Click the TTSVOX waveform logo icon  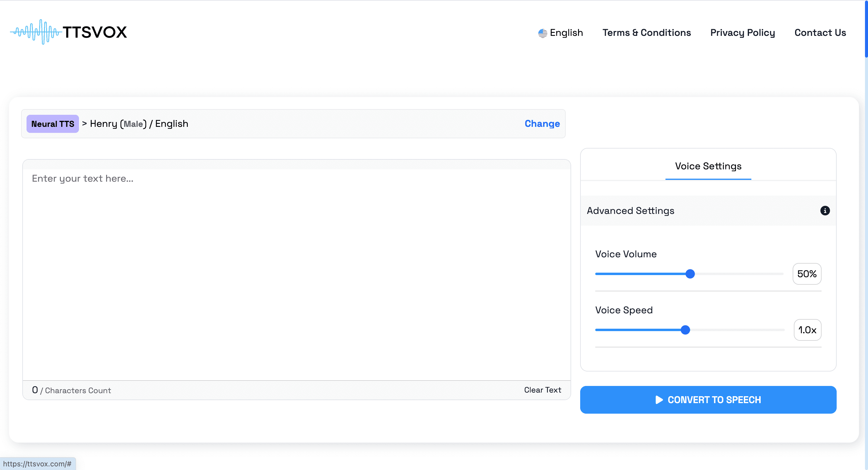(36, 32)
